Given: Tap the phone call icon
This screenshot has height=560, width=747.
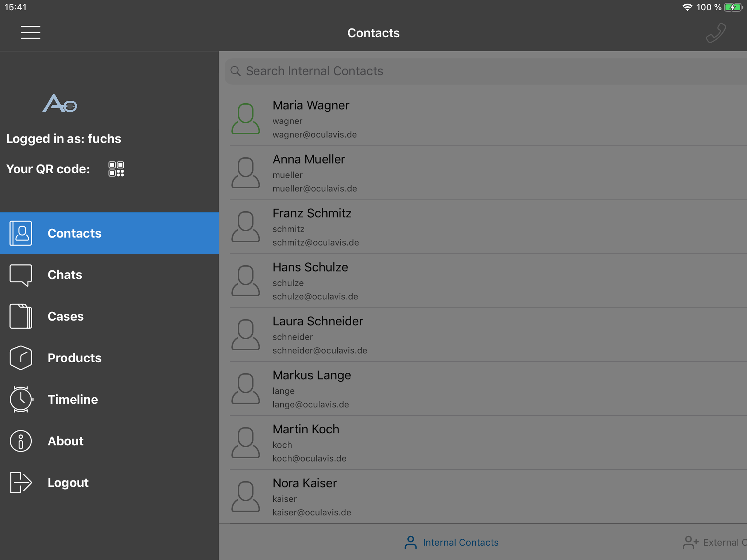Looking at the screenshot, I should point(716,33).
